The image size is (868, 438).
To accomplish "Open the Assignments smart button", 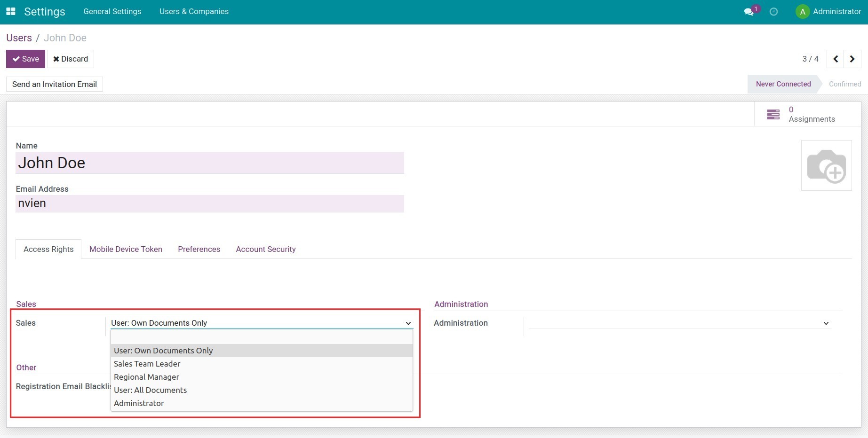I will [x=806, y=114].
